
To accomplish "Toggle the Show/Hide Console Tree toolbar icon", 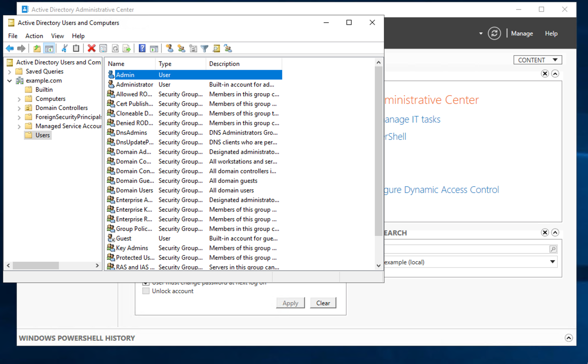I will pos(49,49).
